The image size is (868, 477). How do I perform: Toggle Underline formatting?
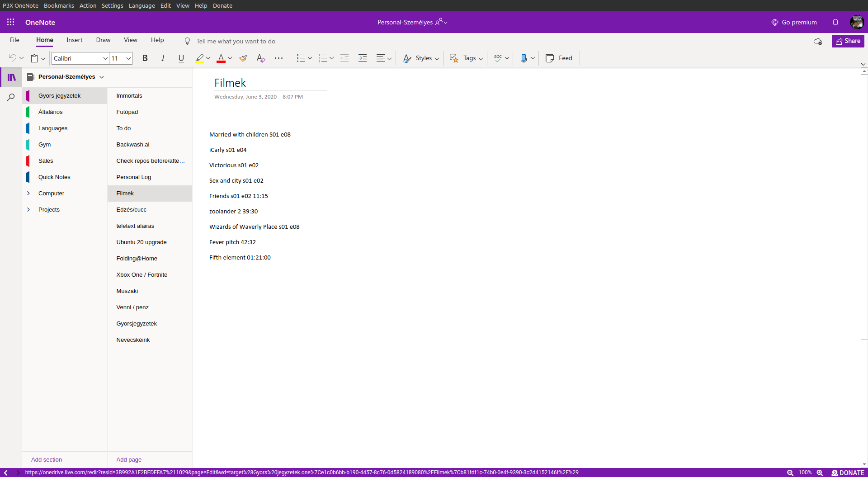181,58
